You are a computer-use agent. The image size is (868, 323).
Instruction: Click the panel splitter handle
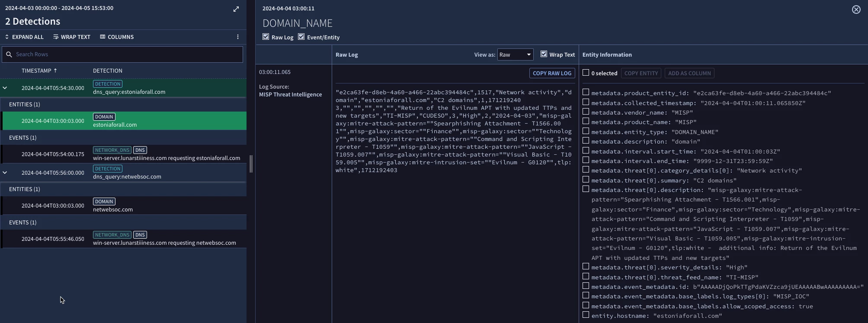point(251,163)
